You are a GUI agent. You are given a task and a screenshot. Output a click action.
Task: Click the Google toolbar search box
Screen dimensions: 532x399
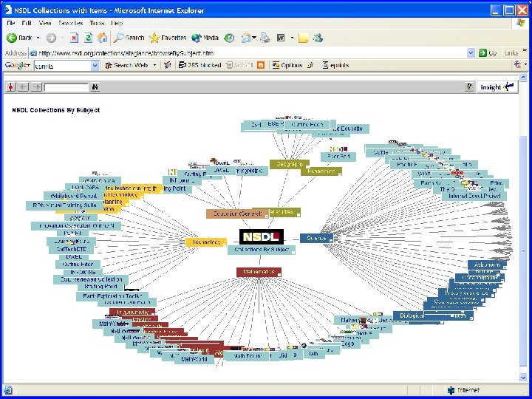(x=62, y=66)
